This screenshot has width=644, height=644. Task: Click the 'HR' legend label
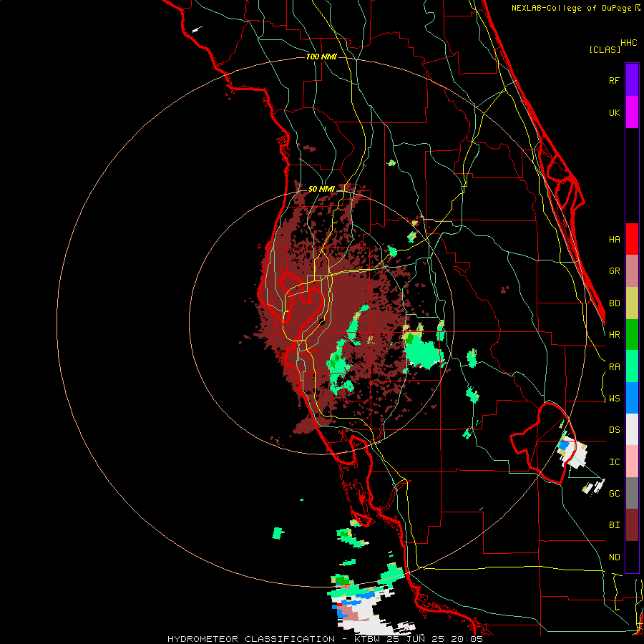(x=614, y=335)
